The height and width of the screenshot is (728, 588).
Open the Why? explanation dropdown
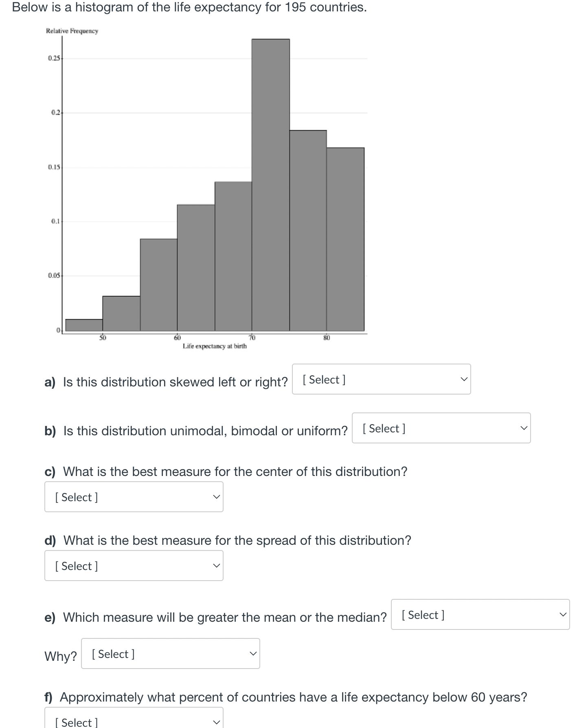[170, 654]
